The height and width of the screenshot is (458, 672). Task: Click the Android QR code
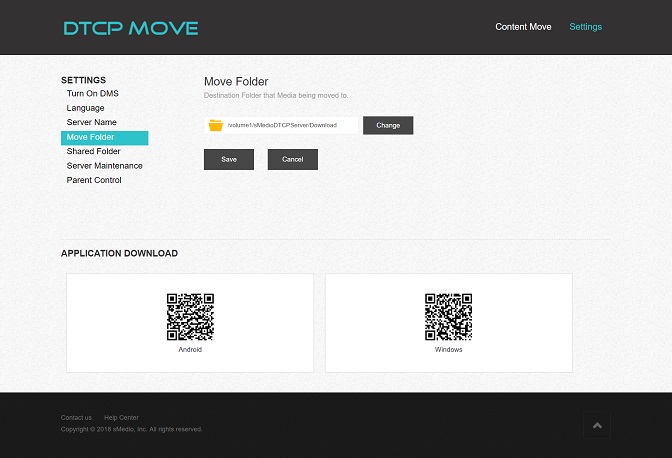(x=190, y=317)
